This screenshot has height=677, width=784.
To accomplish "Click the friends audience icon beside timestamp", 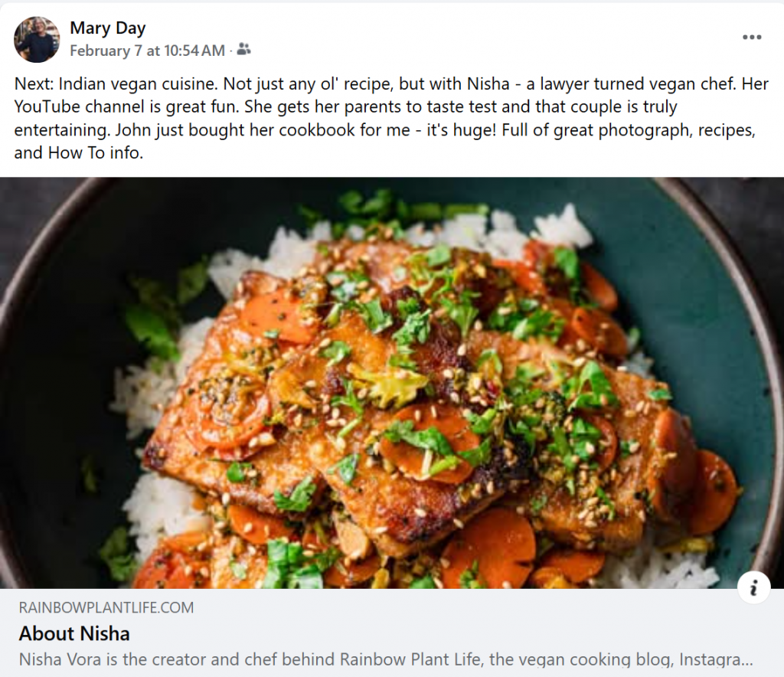I will (243, 51).
